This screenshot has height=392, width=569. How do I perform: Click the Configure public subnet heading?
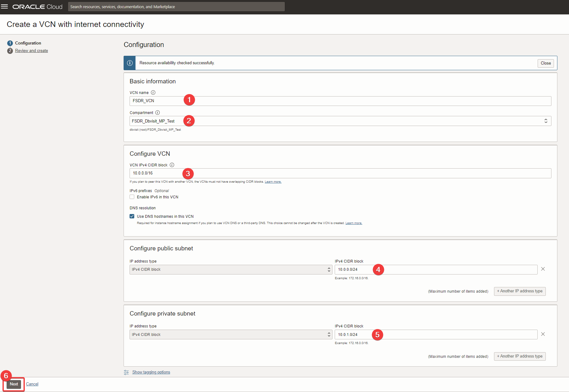[161, 248]
